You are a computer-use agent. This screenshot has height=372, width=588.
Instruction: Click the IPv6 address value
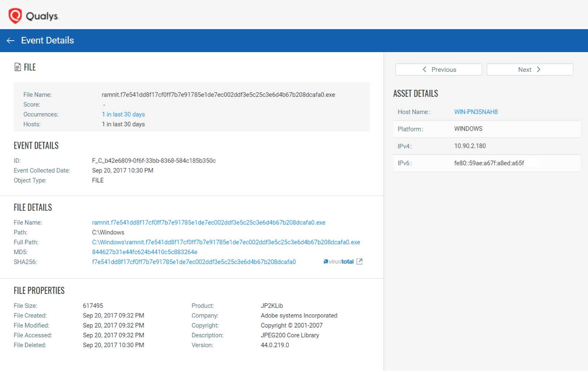tap(489, 163)
